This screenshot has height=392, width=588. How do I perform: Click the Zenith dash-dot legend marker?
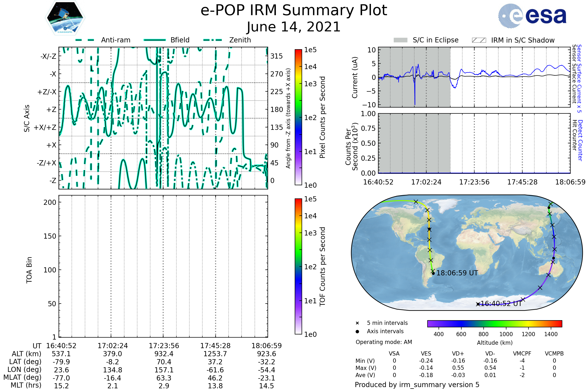tap(213, 40)
